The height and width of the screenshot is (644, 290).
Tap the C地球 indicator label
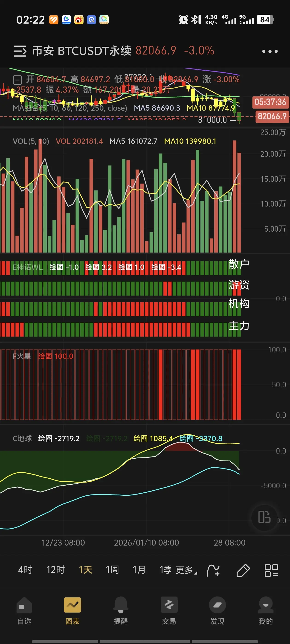[x=22, y=439]
